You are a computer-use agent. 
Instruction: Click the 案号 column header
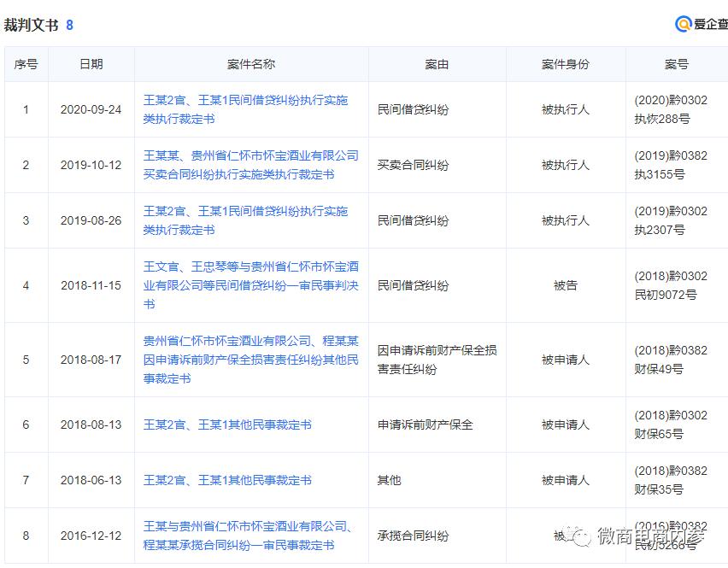point(677,64)
